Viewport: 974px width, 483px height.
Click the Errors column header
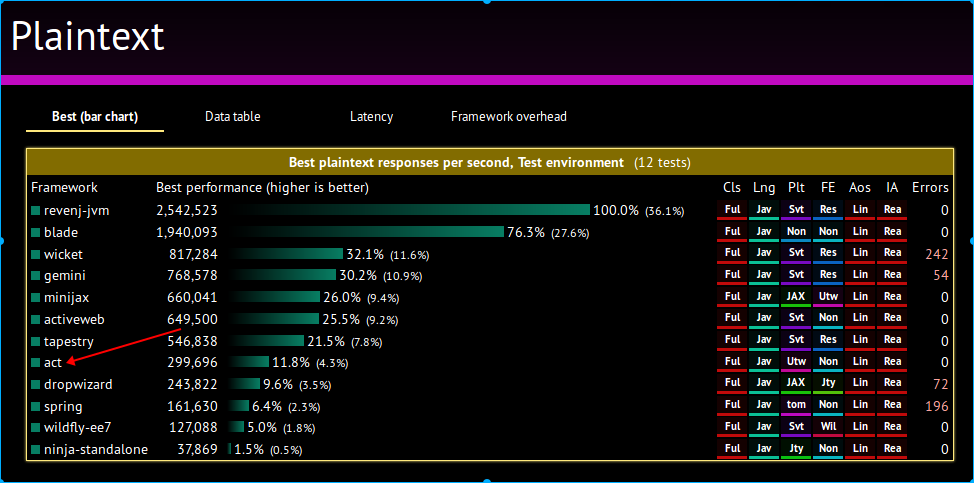pyautogui.click(x=930, y=187)
